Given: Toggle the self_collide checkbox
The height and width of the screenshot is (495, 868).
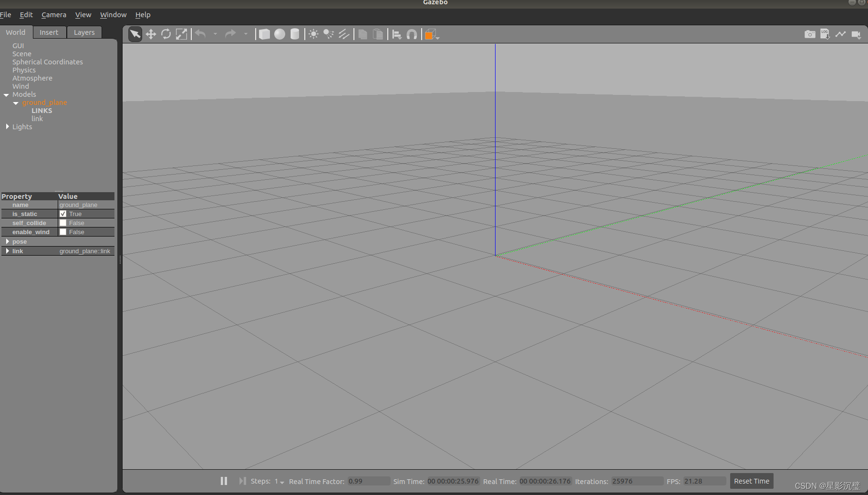Looking at the screenshot, I should click(x=63, y=223).
